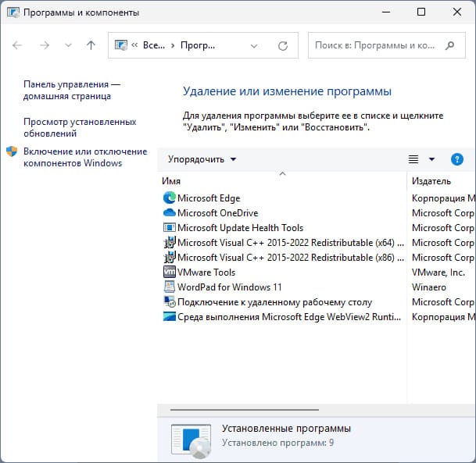Sort by the Издатель column header
The width and height of the screenshot is (476, 463).
[441, 181]
